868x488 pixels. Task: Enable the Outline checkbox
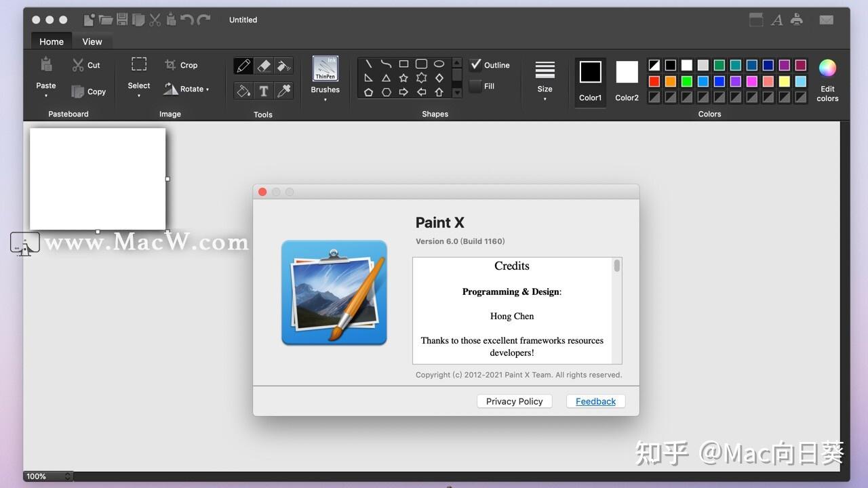tap(477, 64)
